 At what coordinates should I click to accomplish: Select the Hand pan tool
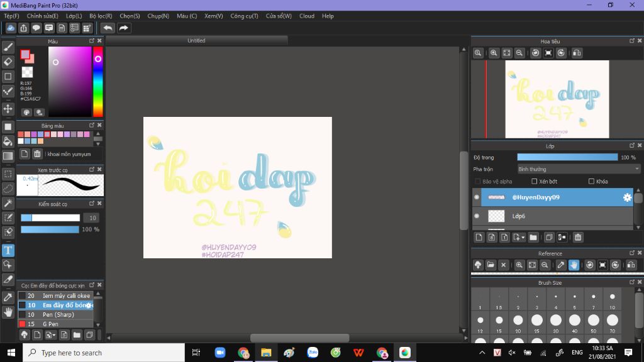pos(8,312)
